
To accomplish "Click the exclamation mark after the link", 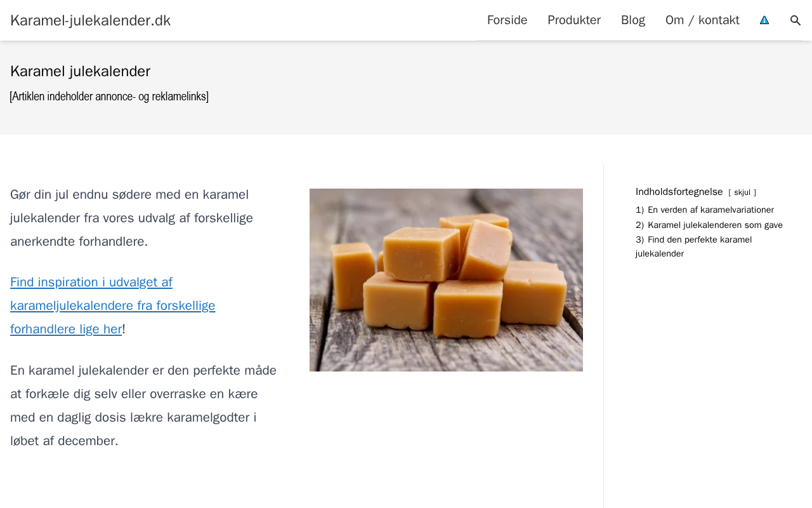I will (124, 330).
